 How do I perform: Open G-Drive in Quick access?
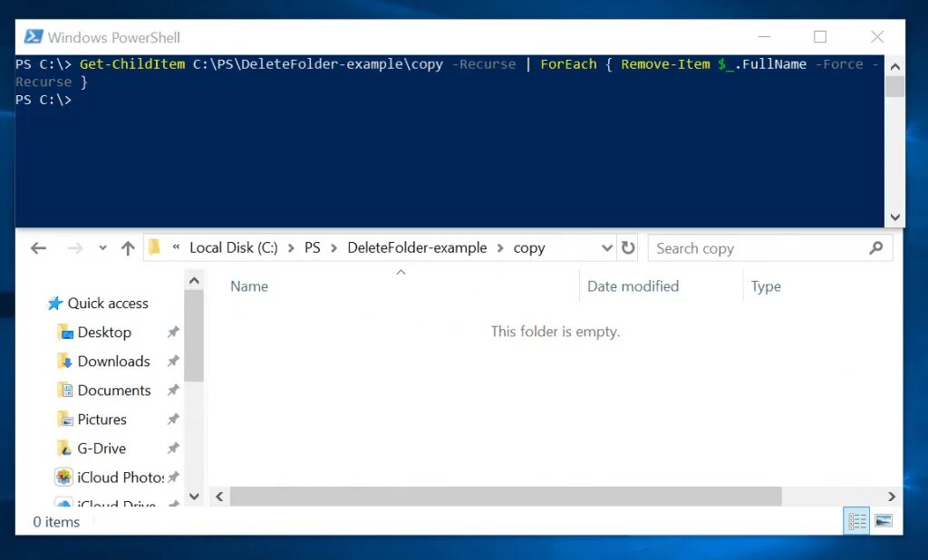pyautogui.click(x=101, y=449)
